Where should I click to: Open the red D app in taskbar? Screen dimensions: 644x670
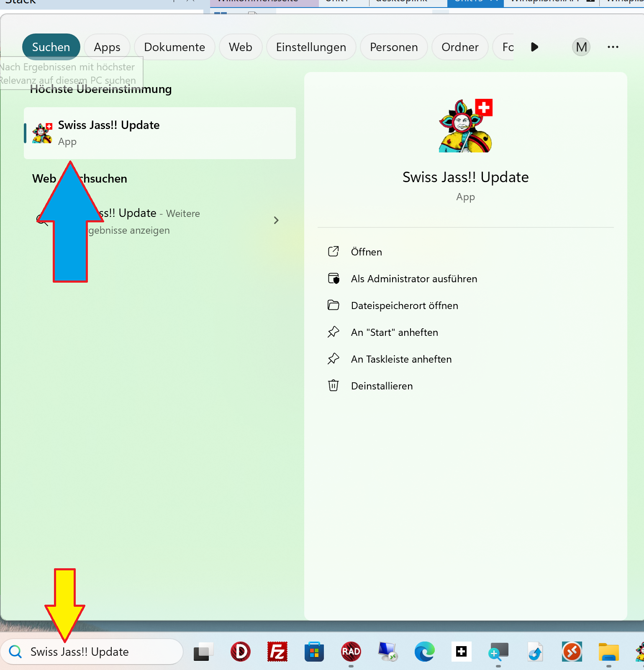(241, 652)
